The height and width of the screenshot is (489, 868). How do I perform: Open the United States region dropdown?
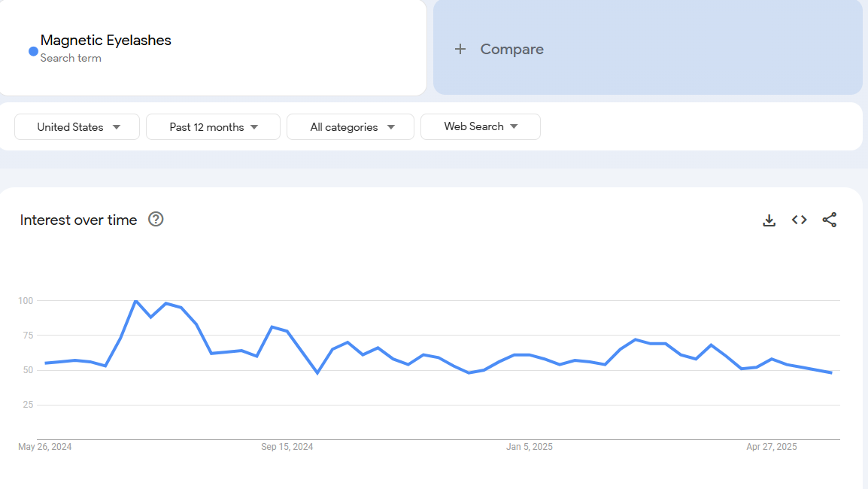tap(77, 127)
